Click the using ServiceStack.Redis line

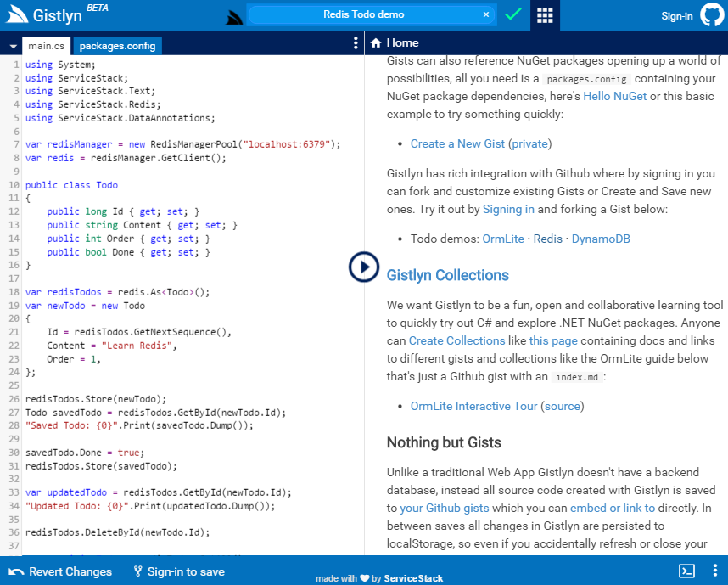tap(92, 104)
